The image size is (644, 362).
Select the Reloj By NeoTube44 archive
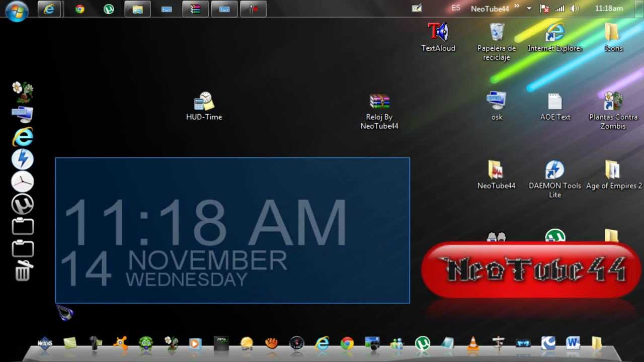[379, 111]
